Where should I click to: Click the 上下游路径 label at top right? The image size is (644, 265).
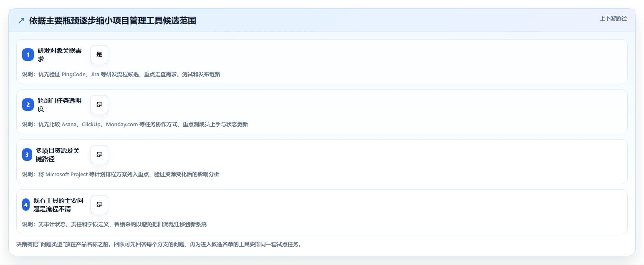[x=613, y=18]
